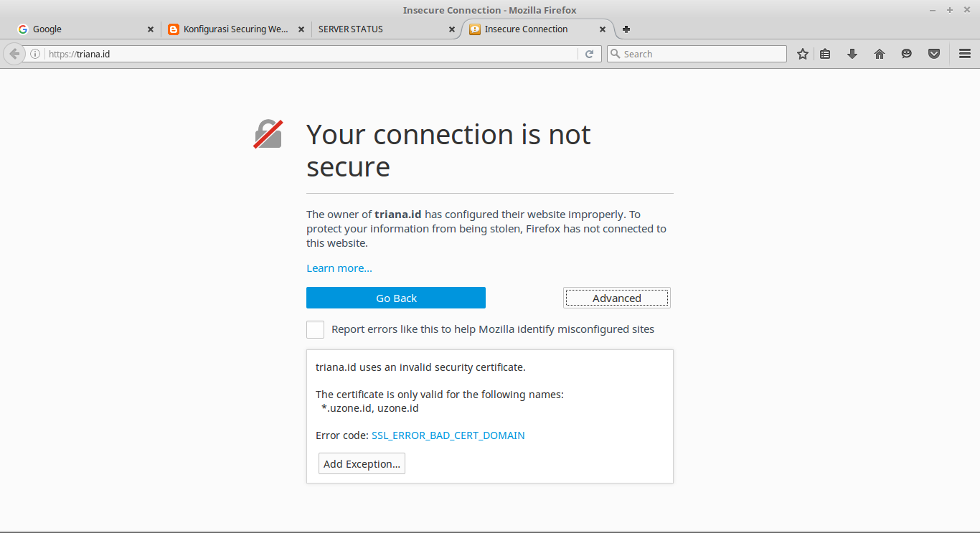Open the downloads panel

[852, 53]
